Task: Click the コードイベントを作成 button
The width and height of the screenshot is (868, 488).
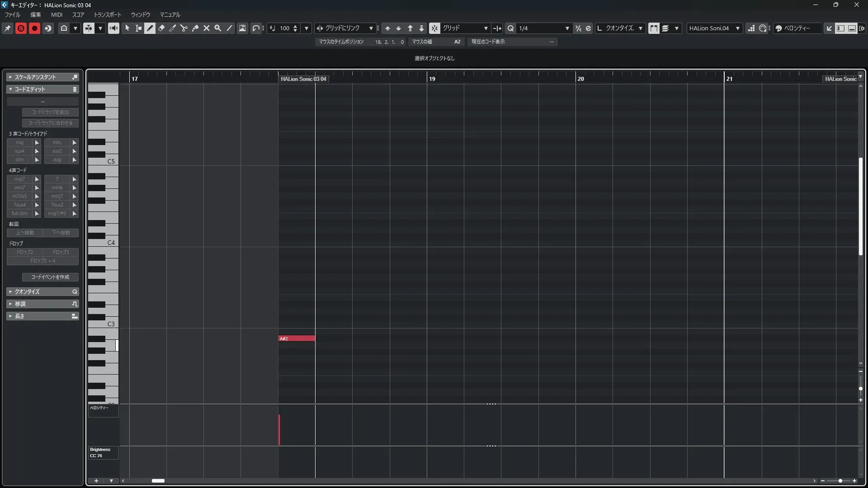Action: (x=50, y=277)
